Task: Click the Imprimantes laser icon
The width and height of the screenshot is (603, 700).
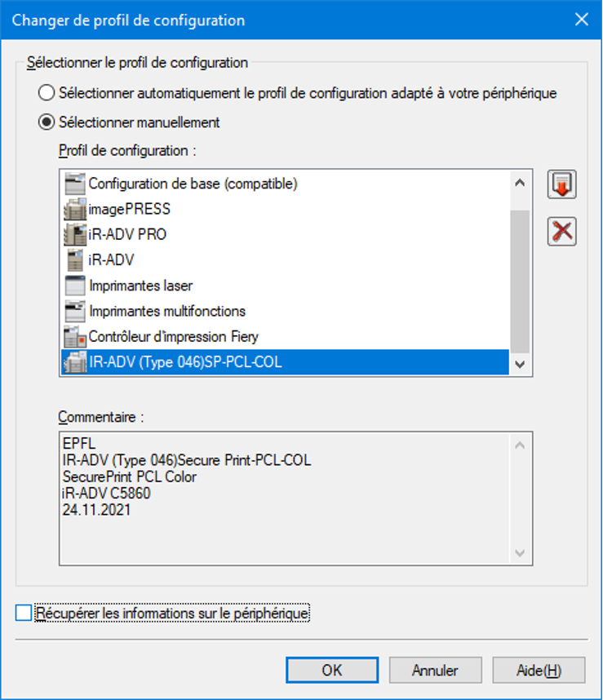Action: coord(74,286)
